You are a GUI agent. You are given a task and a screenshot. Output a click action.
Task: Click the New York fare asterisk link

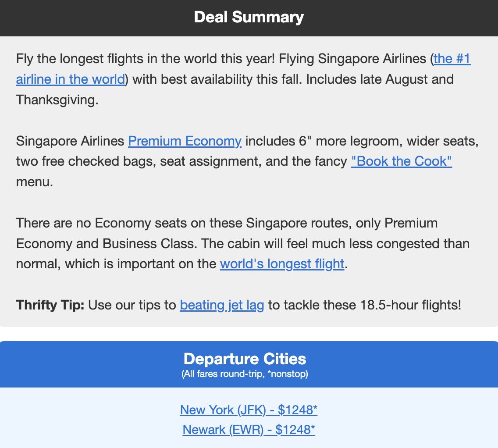(x=315, y=410)
